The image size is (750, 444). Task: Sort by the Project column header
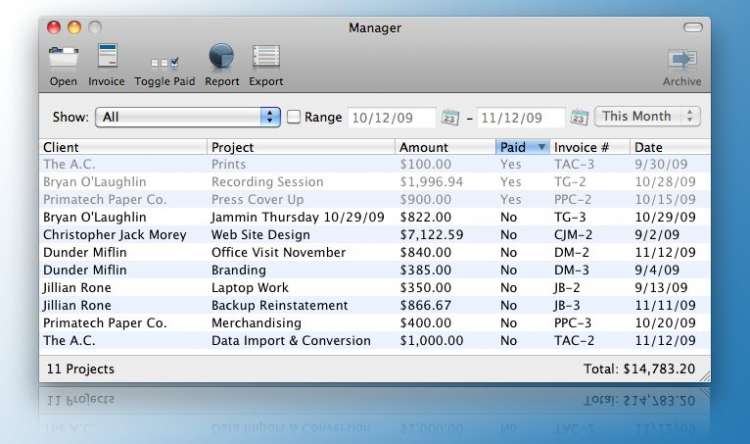click(x=301, y=147)
